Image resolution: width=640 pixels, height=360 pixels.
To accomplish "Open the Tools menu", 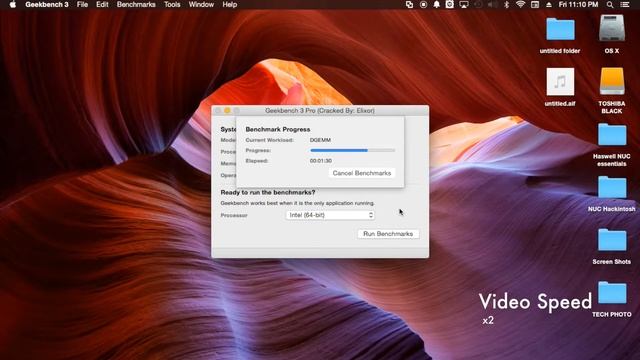I will point(172,4).
